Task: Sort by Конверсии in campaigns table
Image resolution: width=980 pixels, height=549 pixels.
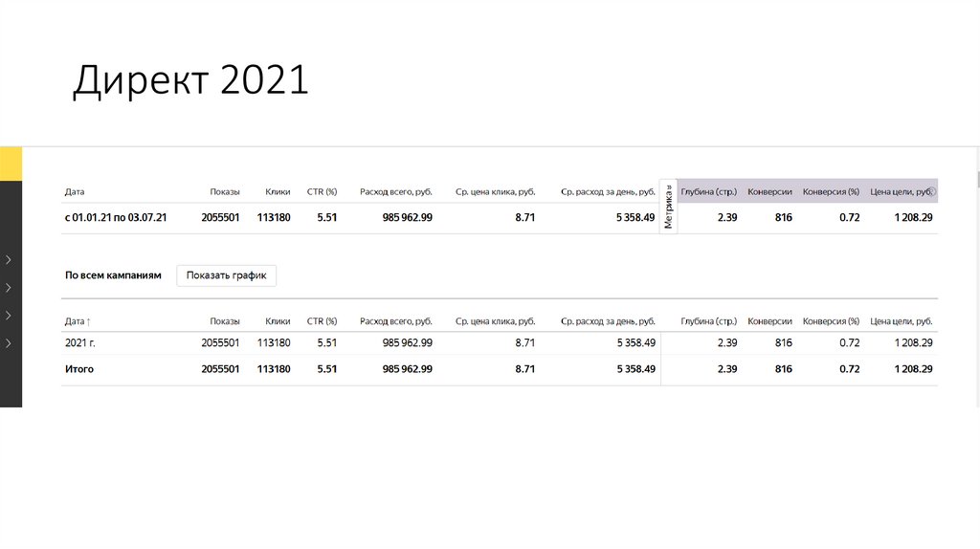Action: pyautogui.click(x=769, y=321)
